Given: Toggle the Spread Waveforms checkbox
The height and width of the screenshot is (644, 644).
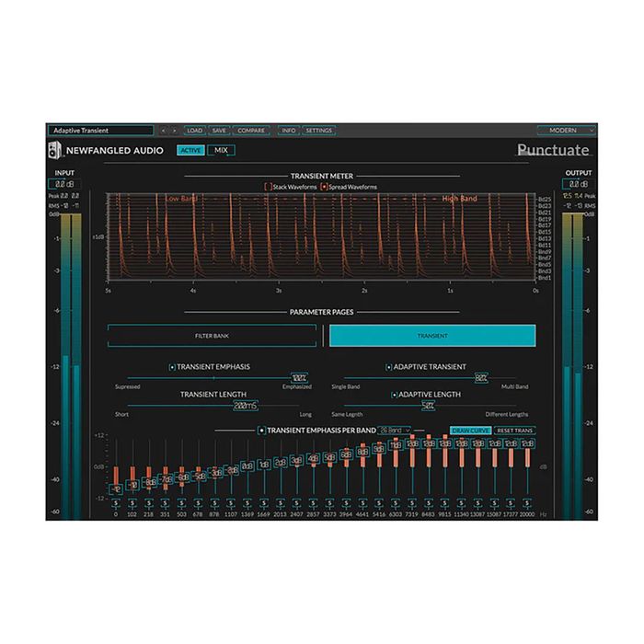Looking at the screenshot, I should point(323,187).
